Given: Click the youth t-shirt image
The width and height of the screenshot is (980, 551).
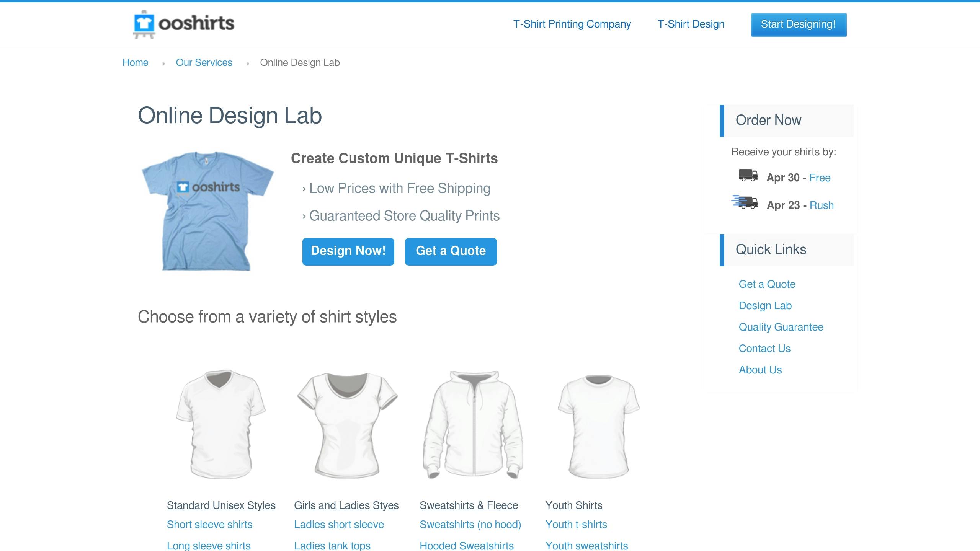Looking at the screenshot, I should (x=599, y=426).
